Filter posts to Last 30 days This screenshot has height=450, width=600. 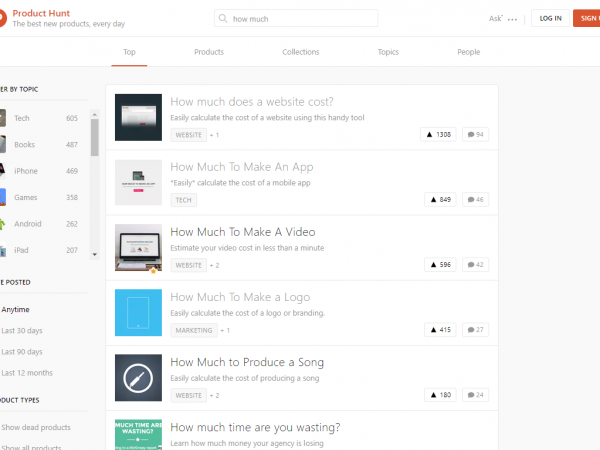22,330
